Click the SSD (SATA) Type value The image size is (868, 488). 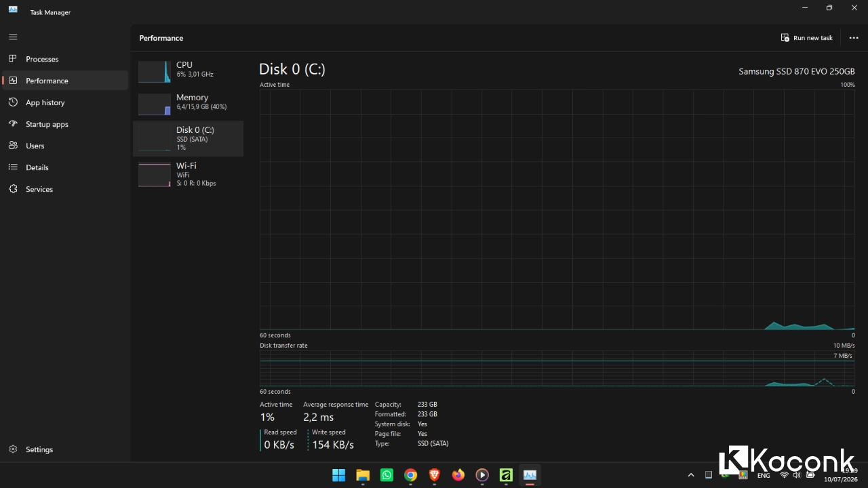[x=433, y=443]
